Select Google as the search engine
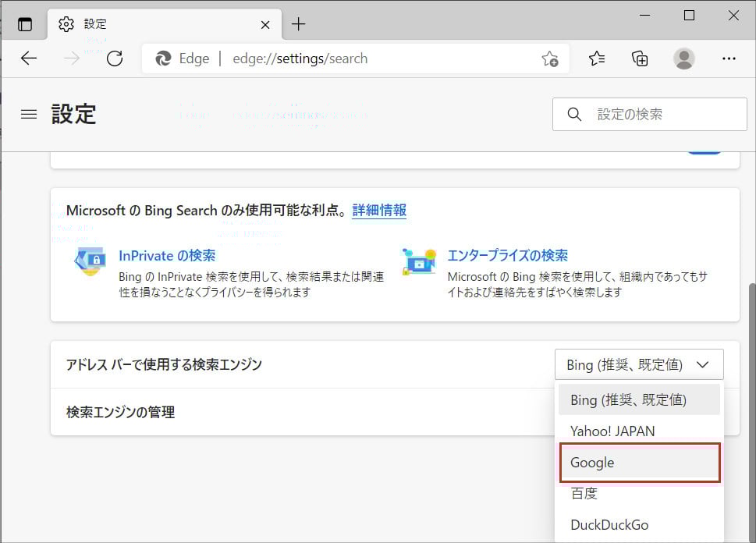This screenshot has height=543, width=756. point(640,463)
